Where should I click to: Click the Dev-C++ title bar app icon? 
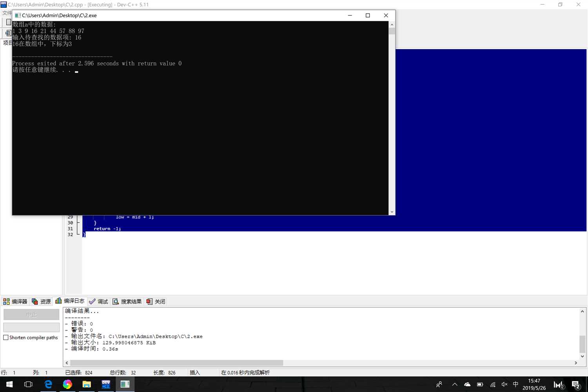pyautogui.click(x=4, y=4)
